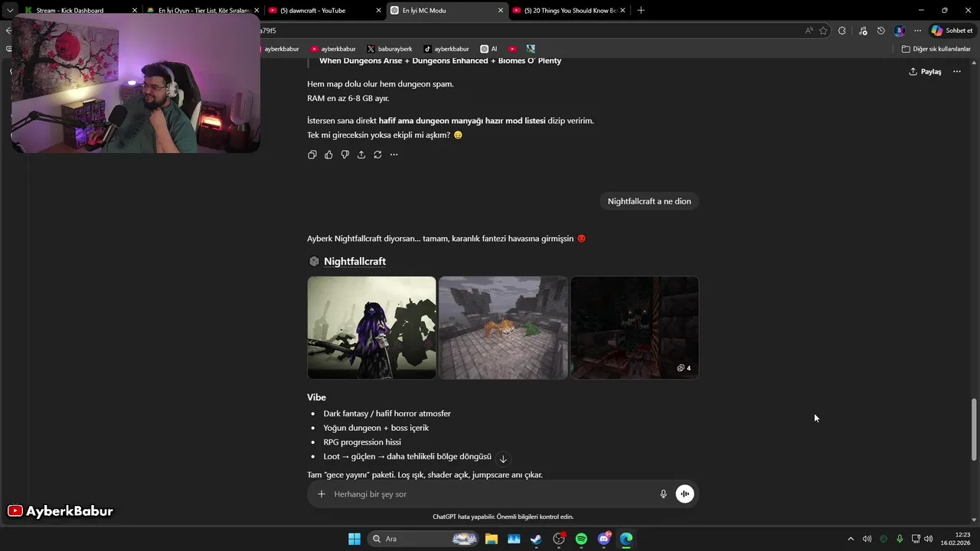This screenshot has height=551, width=980.
Task: Open browser extensions icon
Action: pyautogui.click(x=842, y=31)
